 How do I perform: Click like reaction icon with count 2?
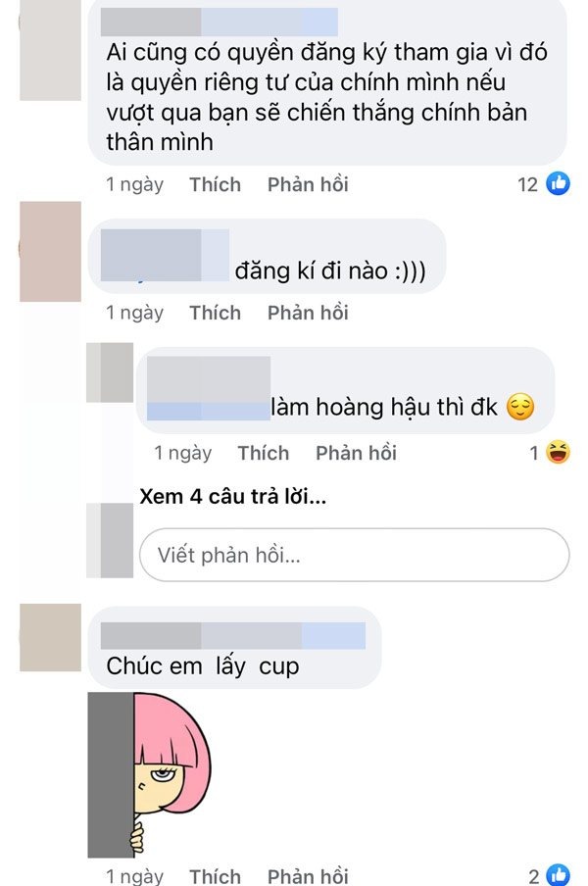(558, 875)
